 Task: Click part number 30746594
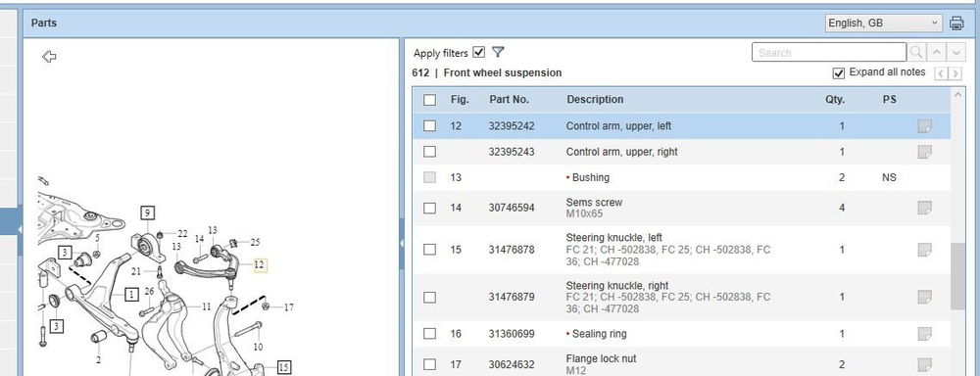512,208
